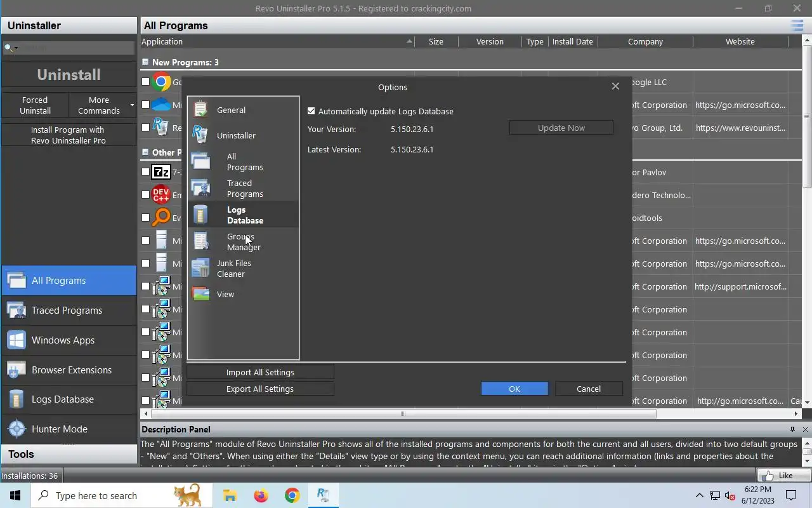Check the Dev-C++ row checkbox
Image resolution: width=812 pixels, height=508 pixels.
(x=146, y=195)
